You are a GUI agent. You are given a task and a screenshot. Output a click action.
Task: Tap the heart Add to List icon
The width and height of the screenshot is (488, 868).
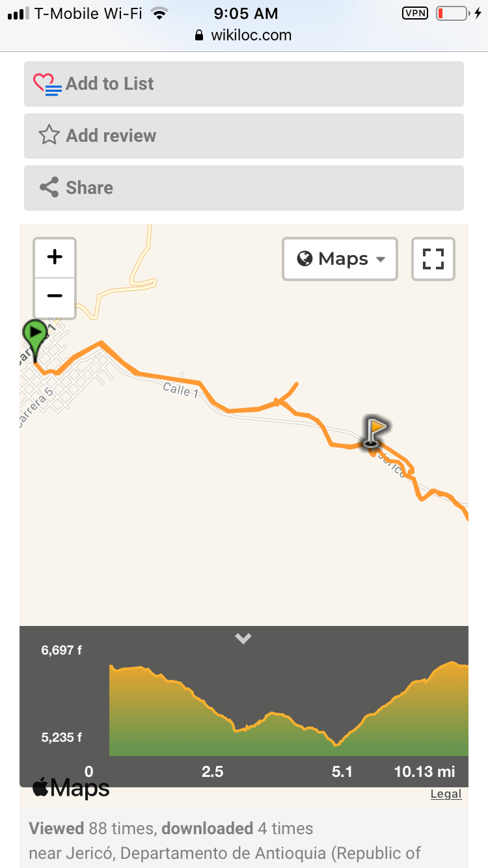pos(47,85)
